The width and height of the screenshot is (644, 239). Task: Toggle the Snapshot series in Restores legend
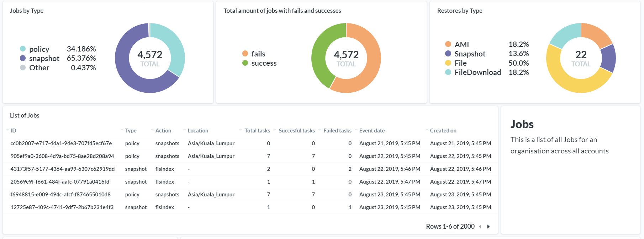(470, 54)
